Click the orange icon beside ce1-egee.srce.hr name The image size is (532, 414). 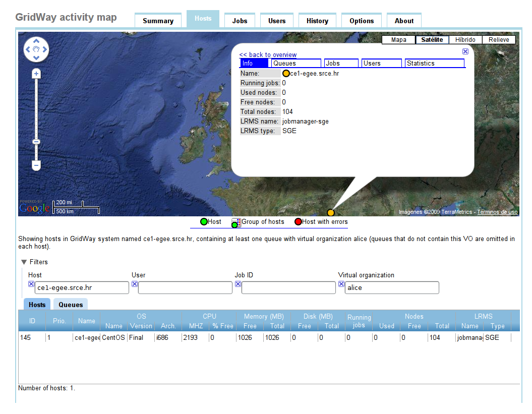286,73
